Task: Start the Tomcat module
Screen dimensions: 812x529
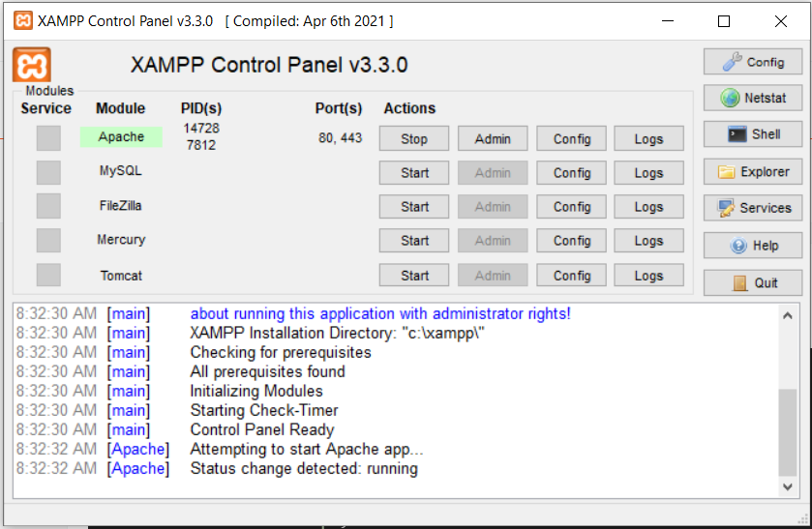Action: point(414,276)
